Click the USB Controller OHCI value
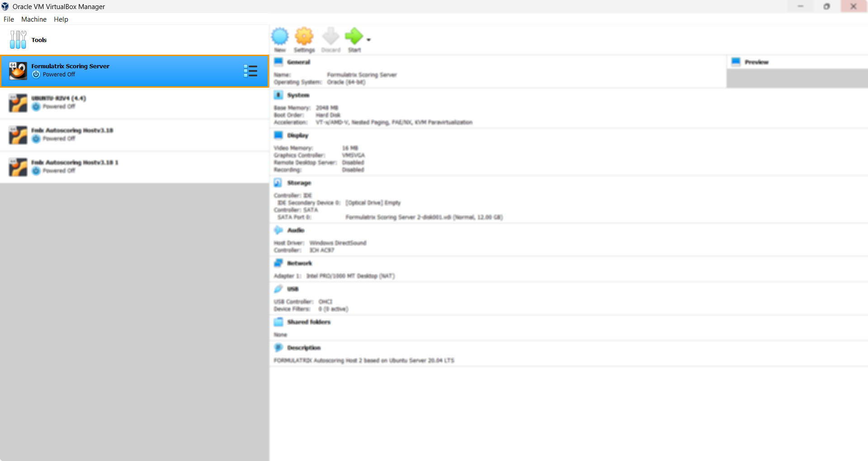Viewport: 868px width, 461px height. coord(325,302)
